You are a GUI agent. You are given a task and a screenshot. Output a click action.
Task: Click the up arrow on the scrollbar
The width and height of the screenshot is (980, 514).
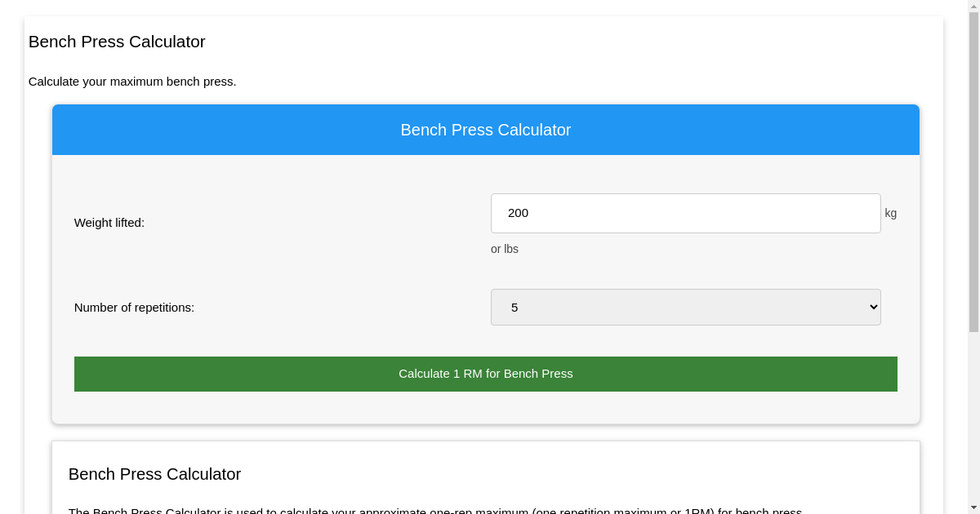click(x=974, y=5)
